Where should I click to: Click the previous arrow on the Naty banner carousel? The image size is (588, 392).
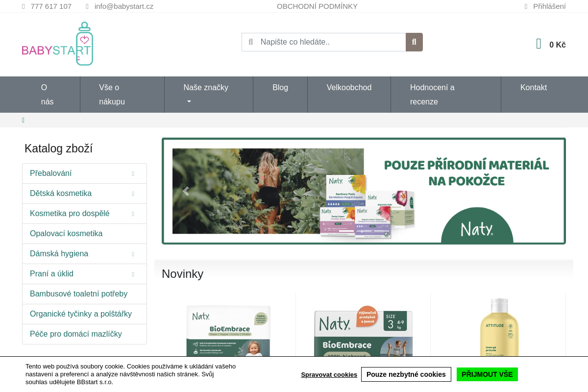[186, 191]
